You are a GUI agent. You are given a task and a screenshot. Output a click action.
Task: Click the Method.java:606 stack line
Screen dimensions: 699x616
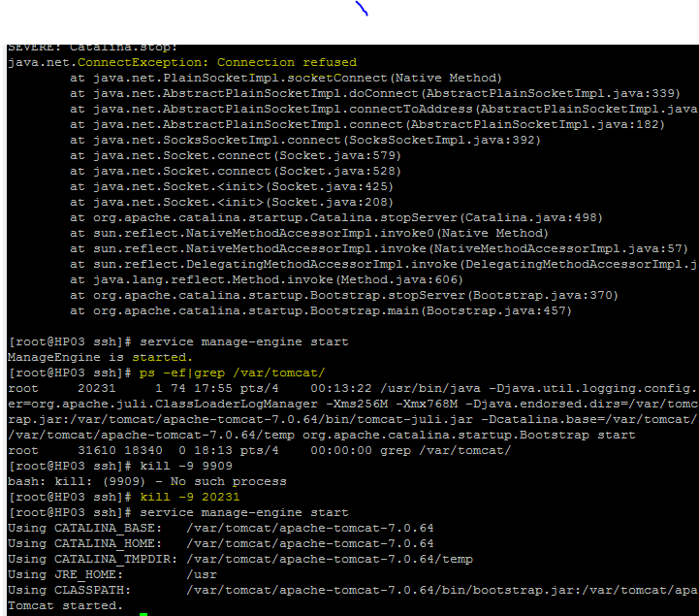point(267,279)
